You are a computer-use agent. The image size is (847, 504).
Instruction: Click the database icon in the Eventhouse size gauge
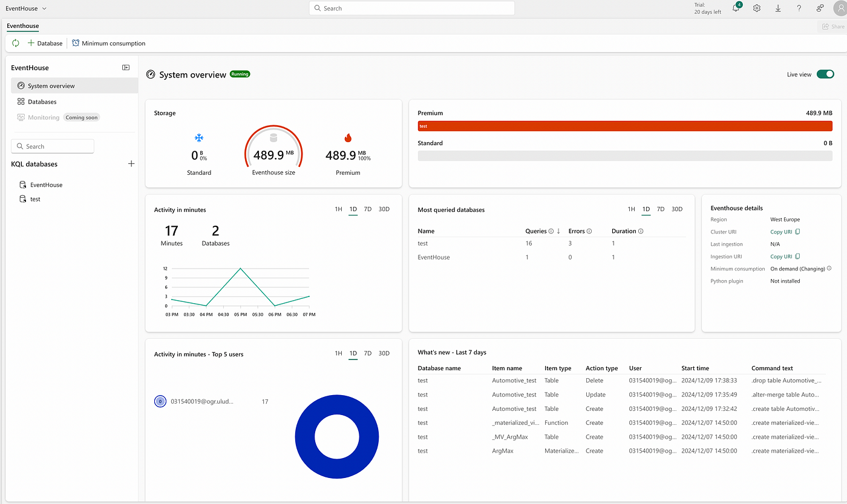273,138
